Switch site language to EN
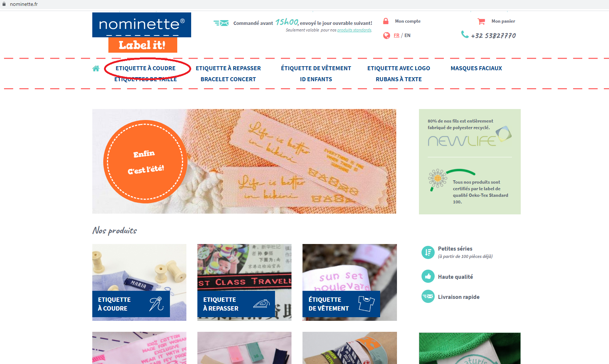609x364 pixels. [407, 35]
